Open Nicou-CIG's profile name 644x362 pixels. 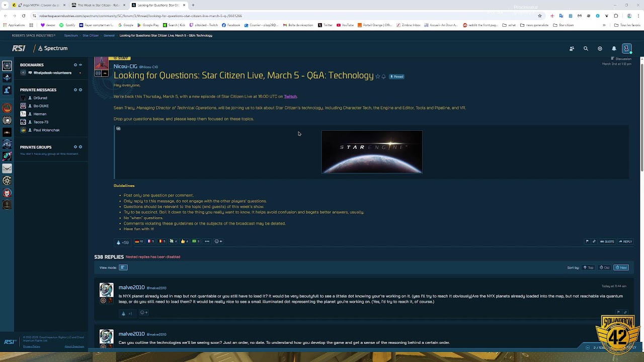pos(125,66)
